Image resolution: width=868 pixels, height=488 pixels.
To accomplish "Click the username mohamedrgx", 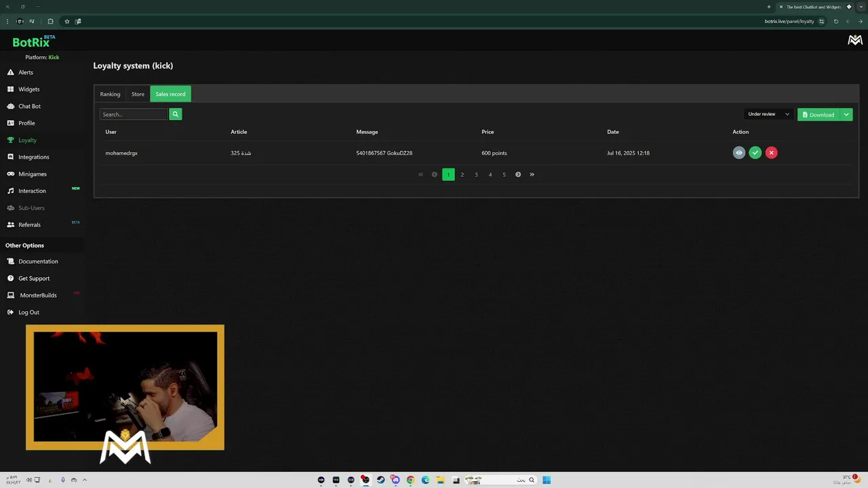I will point(121,153).
